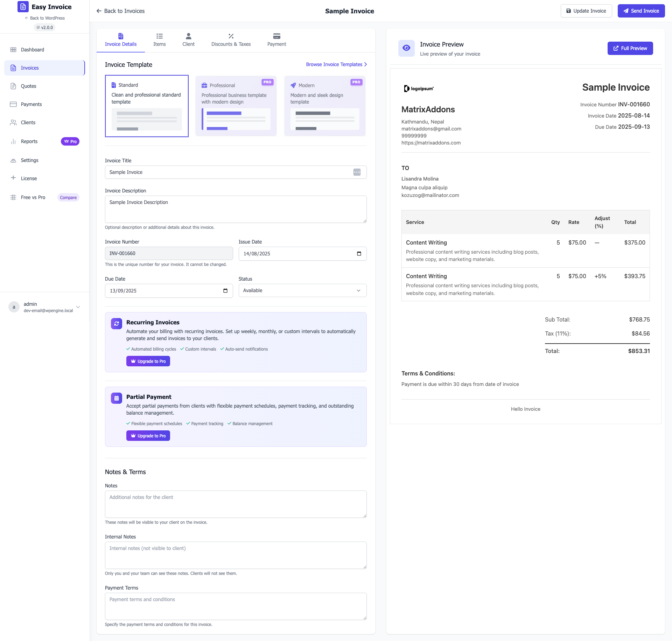The width and height of the screenshot is (672, 641).
Task: Click the '$393.75' row total
Action: (635, 276)
